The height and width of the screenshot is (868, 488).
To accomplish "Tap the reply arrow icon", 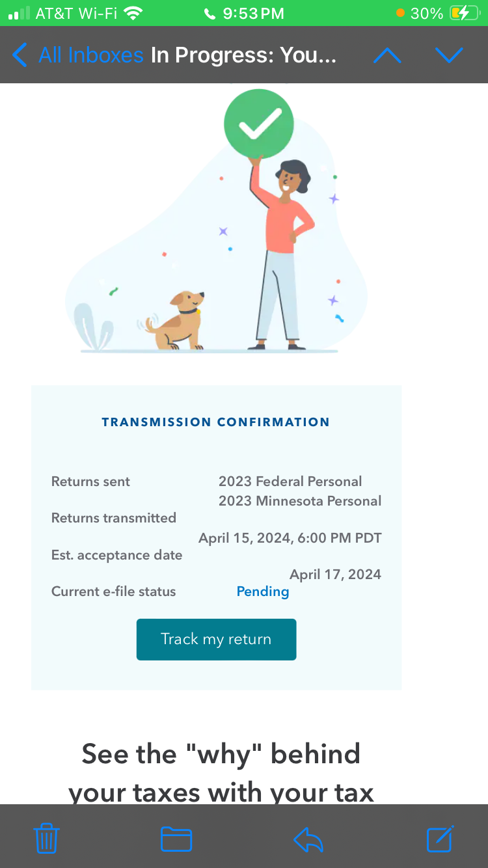I will [308, 839].
